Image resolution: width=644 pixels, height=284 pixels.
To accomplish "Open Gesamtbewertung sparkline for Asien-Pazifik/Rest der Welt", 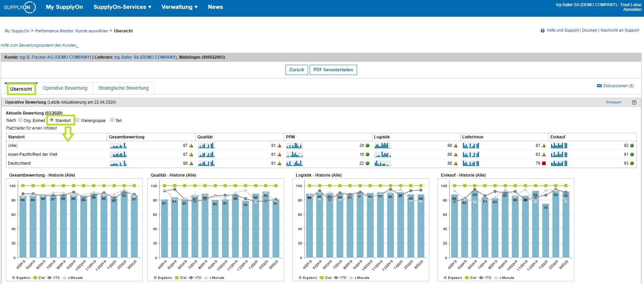I will pyautogui.click(x=118, y=154).
